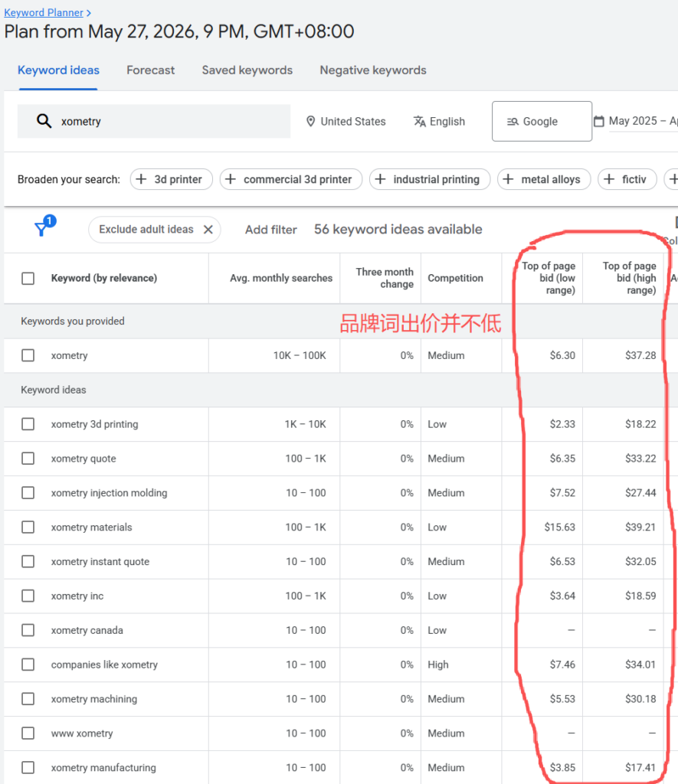Screen dimensions: 678x784
Task: Check the box for the xometry keyword row
Action: pos(28,355)
